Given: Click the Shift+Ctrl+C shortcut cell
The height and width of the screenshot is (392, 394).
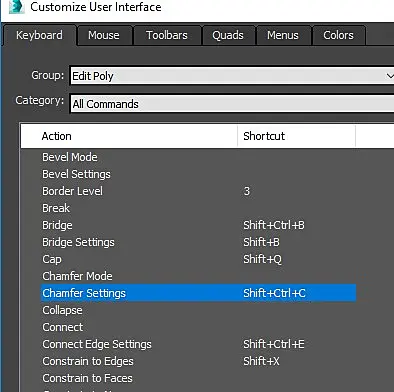Looking at the screenshot, I should (x=274, y=293).
